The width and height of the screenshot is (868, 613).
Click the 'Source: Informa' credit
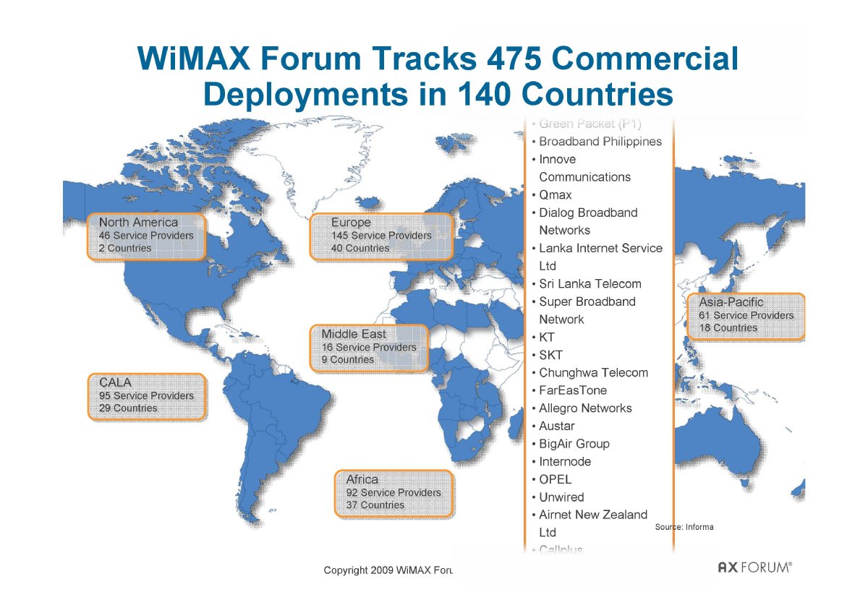[x=684, y=527]
